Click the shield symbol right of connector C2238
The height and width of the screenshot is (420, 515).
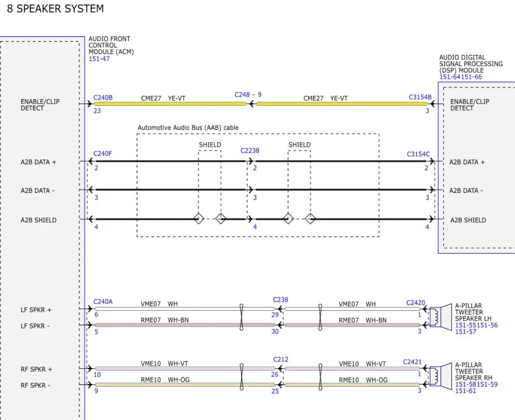[x=288, y=219]
